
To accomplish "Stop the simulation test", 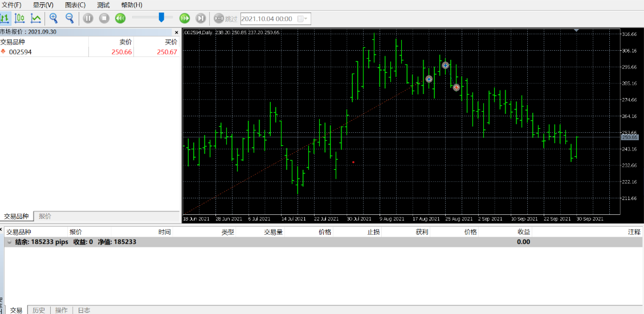I will 104,18.
